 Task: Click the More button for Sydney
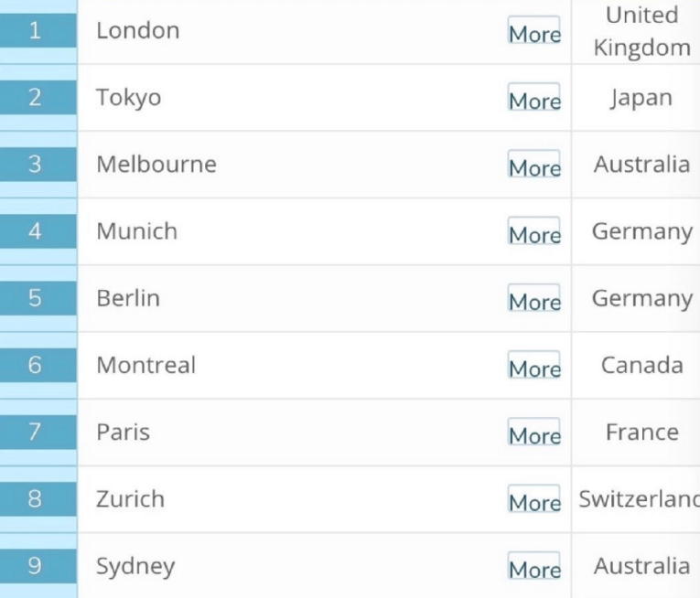coord(534,568)
